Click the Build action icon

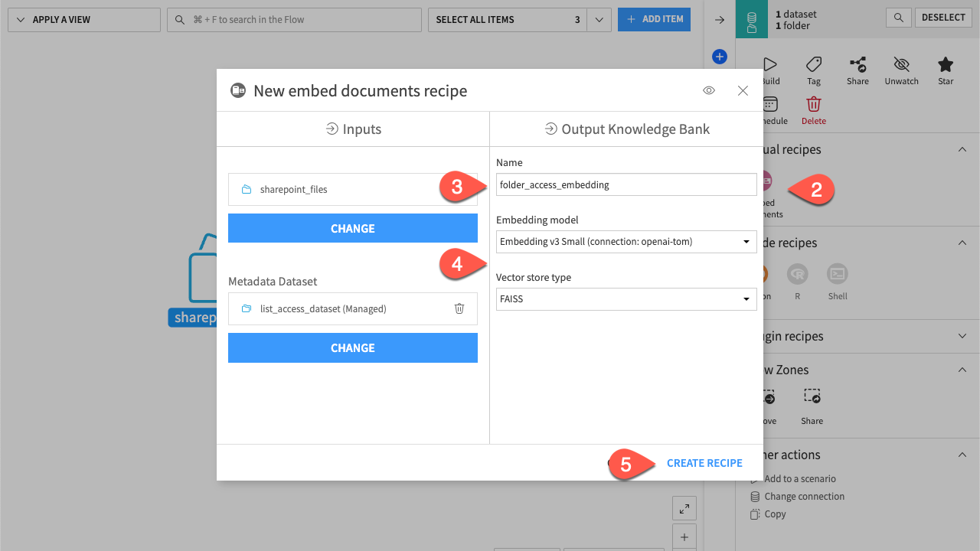click(769, 65)
